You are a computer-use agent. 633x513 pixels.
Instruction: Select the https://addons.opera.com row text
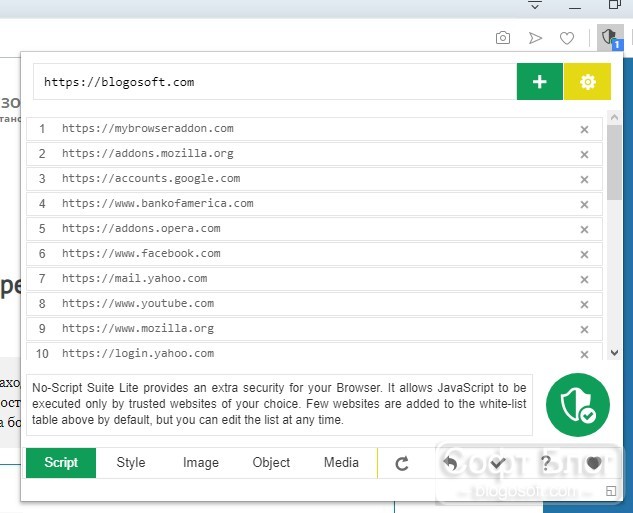pos(141,229)
